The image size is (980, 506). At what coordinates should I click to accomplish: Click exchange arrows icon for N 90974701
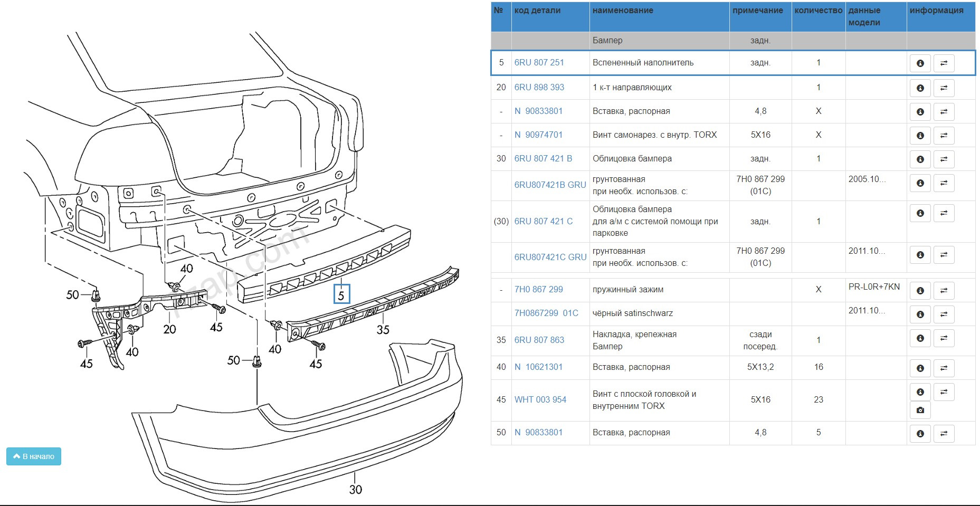point(944,136)
